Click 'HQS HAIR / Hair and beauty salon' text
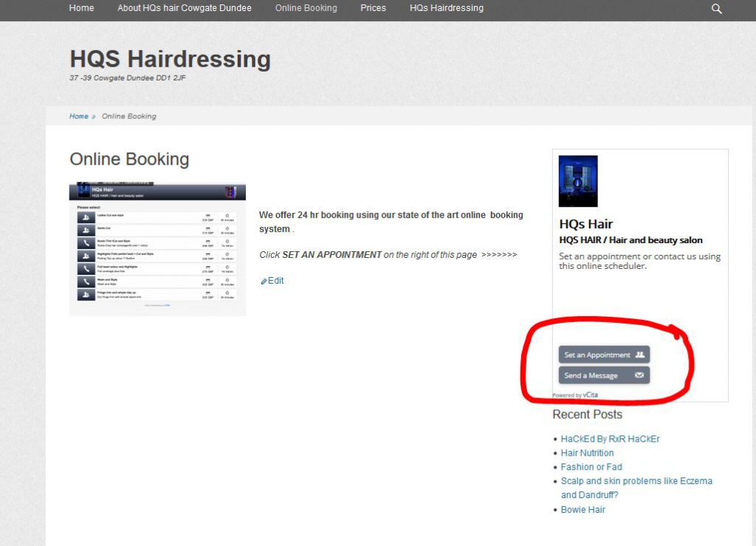This screenshot has height=546, width=756. (x=630, y=240)
